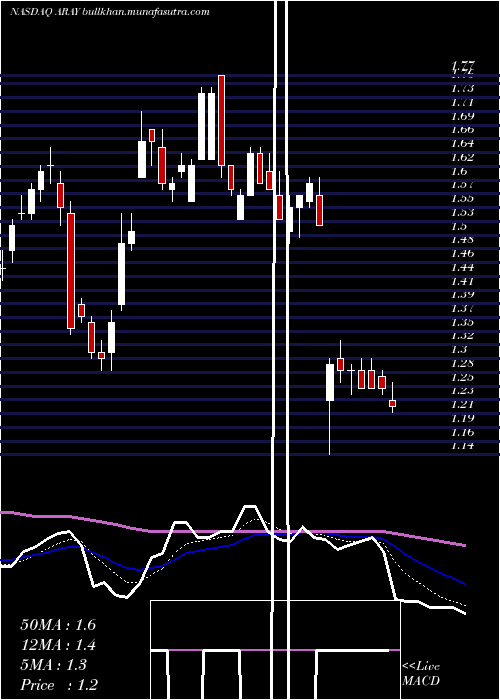Click the Price : 1.2 readout
Screen dimensions: 500x700
click(x=59, y=684)
